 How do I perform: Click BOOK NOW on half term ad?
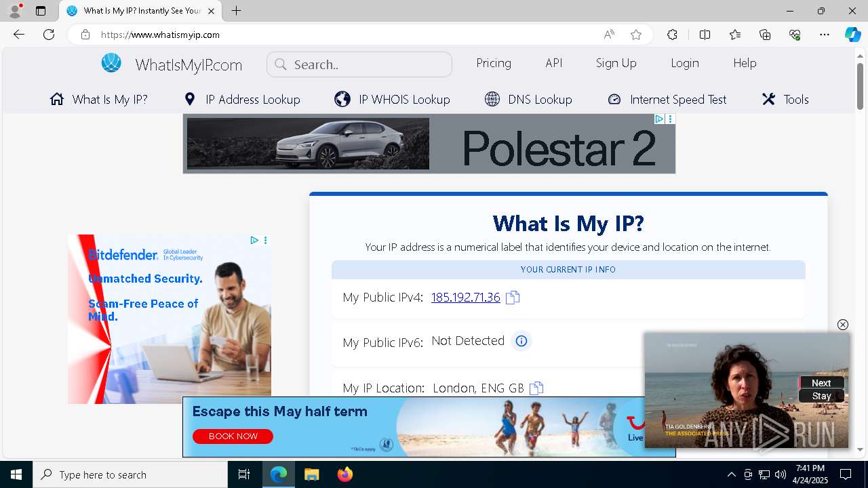tap(233, 436)
